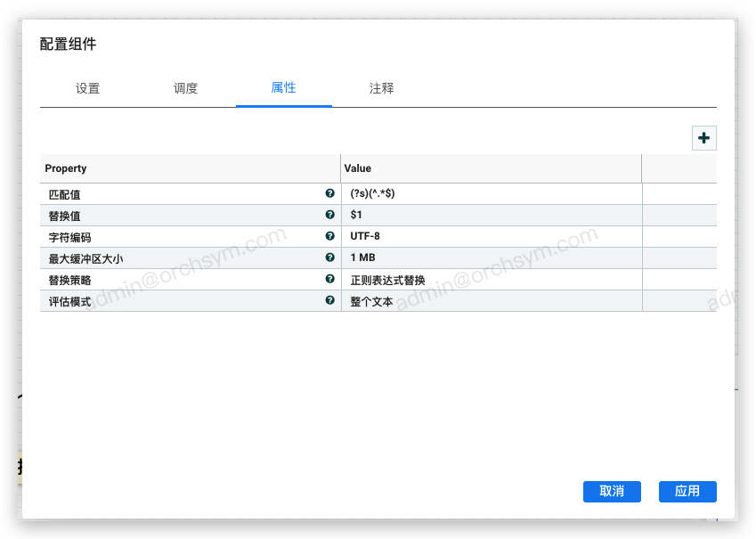Select the 属性 tab
756x539 pixels.
point(283,89)
